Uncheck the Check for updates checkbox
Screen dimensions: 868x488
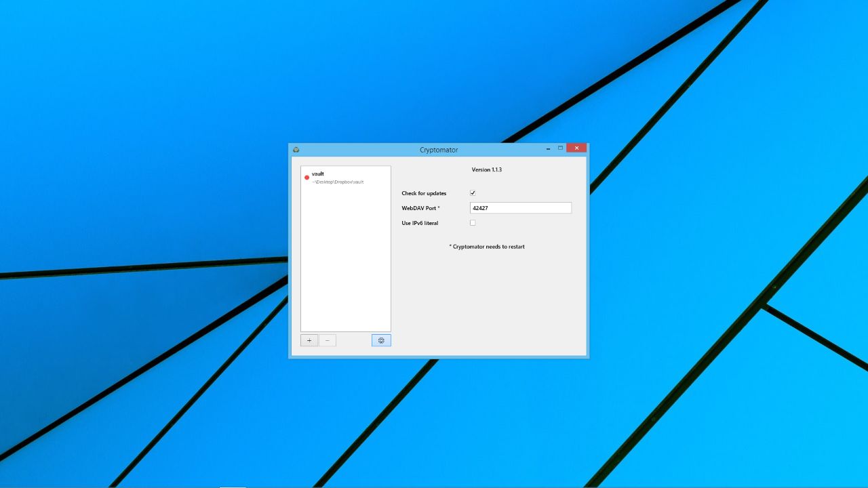click(x=473, y=193)
